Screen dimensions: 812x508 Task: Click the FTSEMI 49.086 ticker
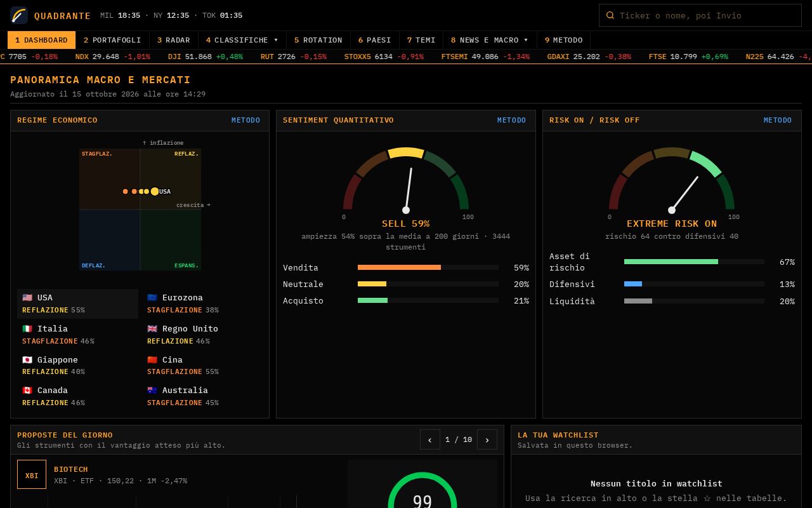485,57
